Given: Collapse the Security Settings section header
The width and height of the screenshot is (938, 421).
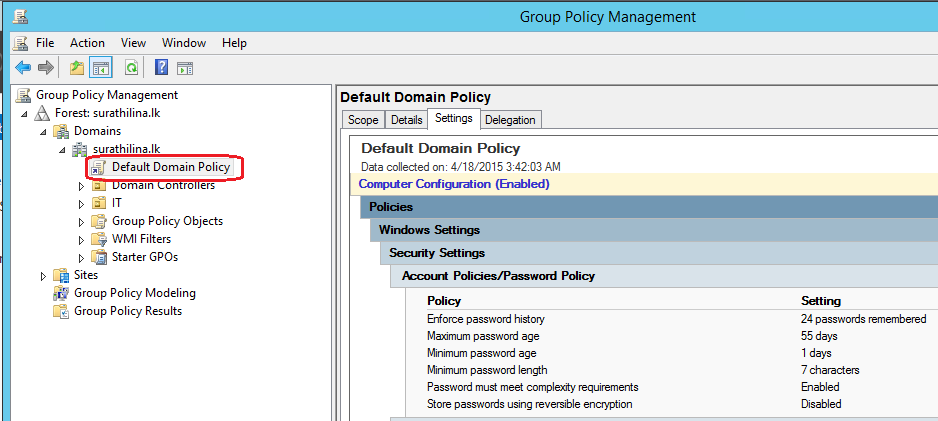Looking at the screenshot, I should [x=659, y=253].
